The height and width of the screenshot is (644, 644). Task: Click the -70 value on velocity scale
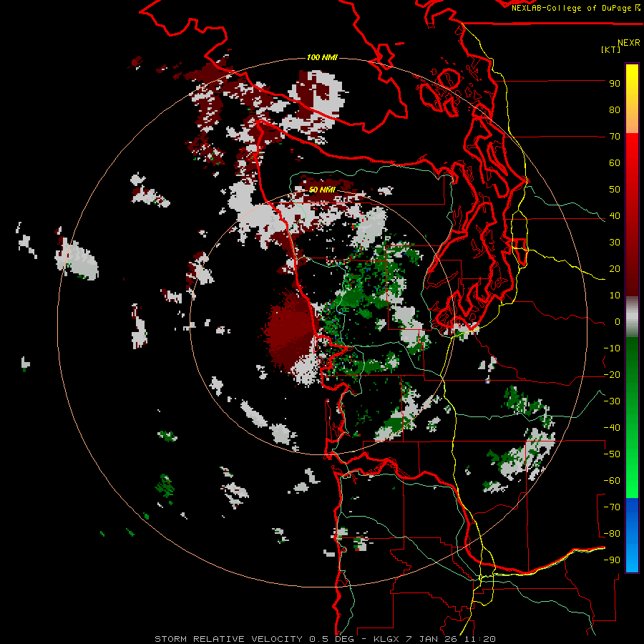[x=612, y=507]
